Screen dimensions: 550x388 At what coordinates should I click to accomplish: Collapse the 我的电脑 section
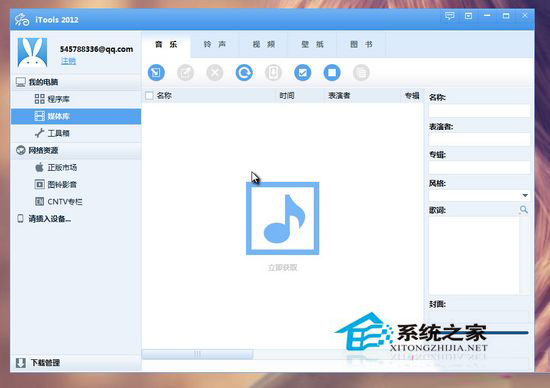76,82
